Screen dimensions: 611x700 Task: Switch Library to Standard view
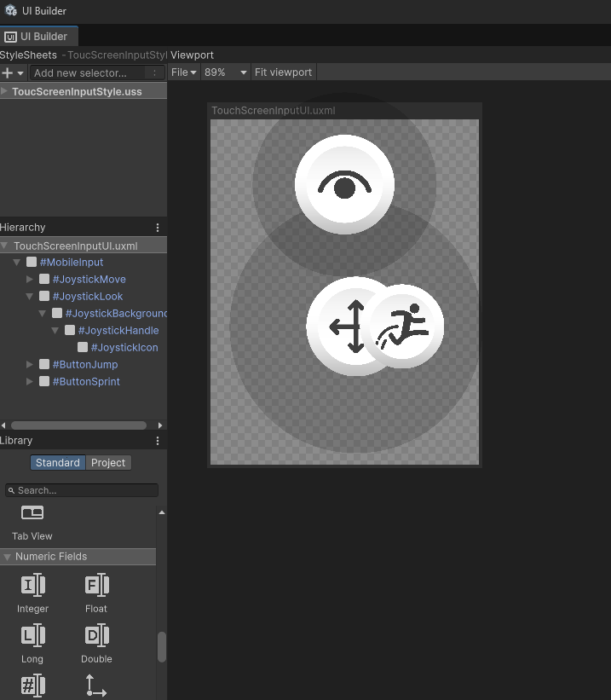[58, 463]
